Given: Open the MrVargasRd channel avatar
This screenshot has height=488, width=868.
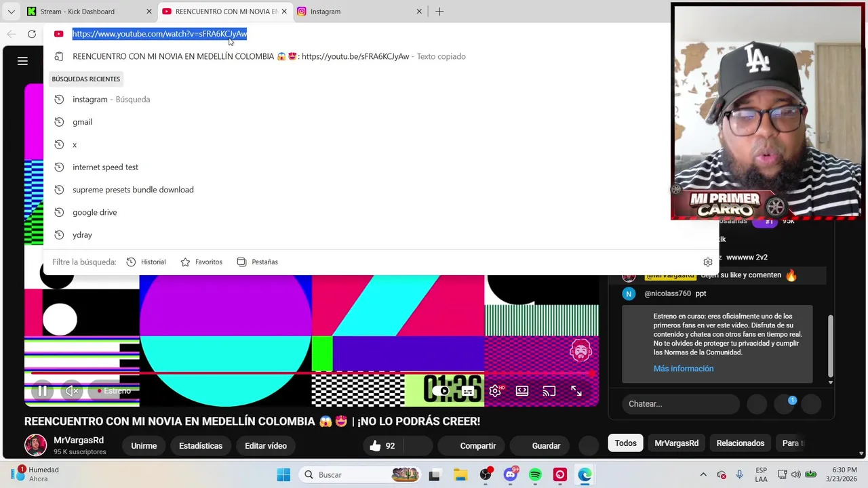Looking at the screenshot, I should 35,445.
